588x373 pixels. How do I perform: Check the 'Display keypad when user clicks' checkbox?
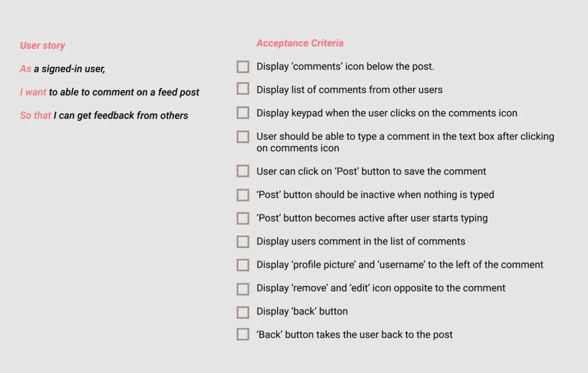242,113
